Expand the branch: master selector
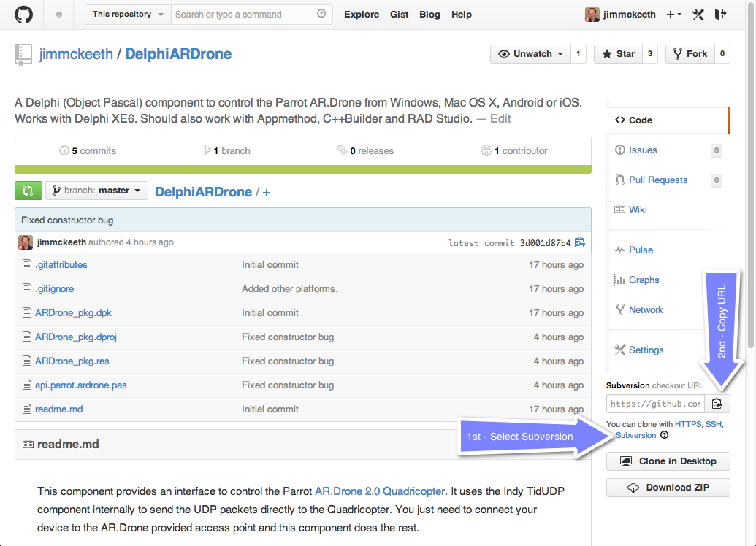Viewport: 756px width, 546px height. coord(96,191)
